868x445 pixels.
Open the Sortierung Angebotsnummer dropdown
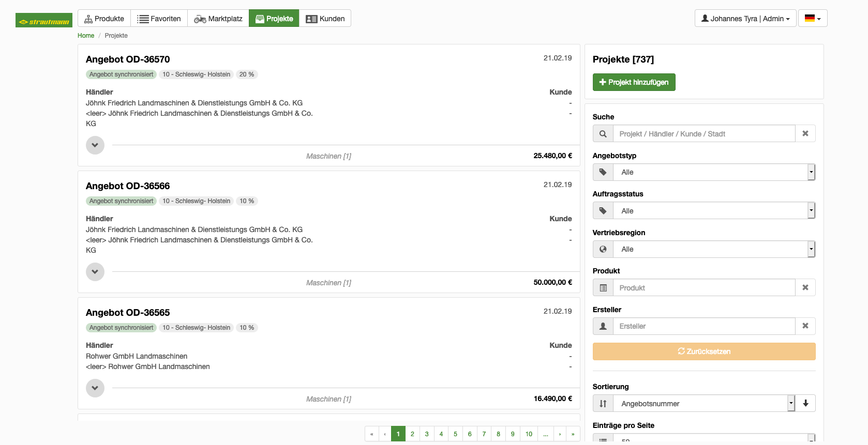point(704,403)
